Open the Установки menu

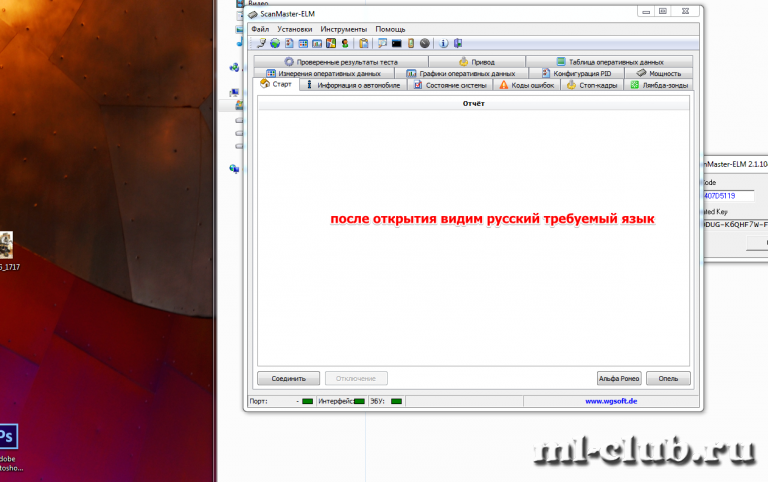[294, 29]
